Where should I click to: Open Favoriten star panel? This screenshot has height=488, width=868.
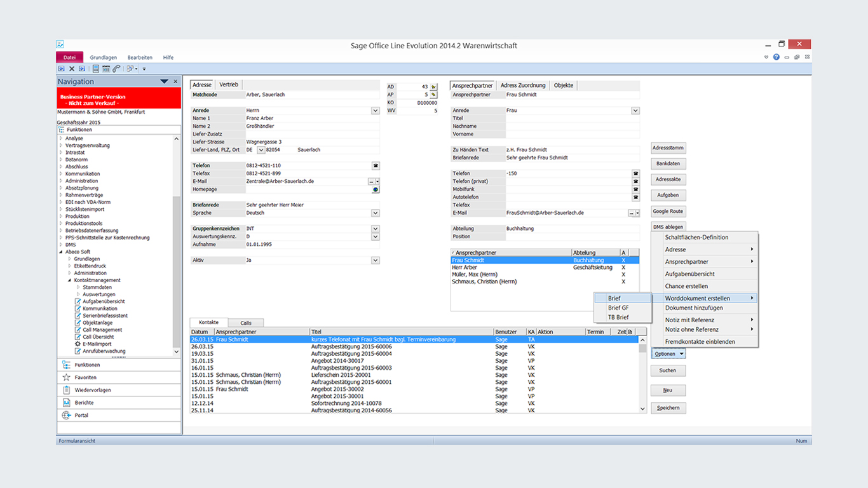point(119,377)
